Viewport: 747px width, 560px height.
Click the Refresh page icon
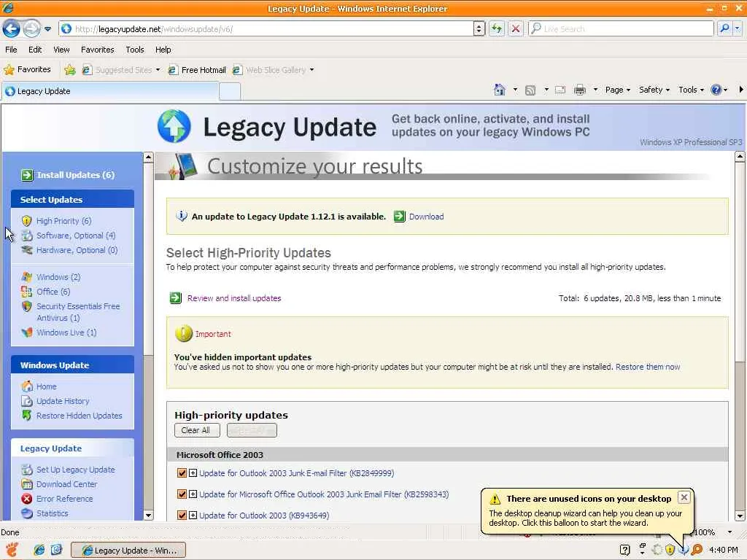[496, 28]
